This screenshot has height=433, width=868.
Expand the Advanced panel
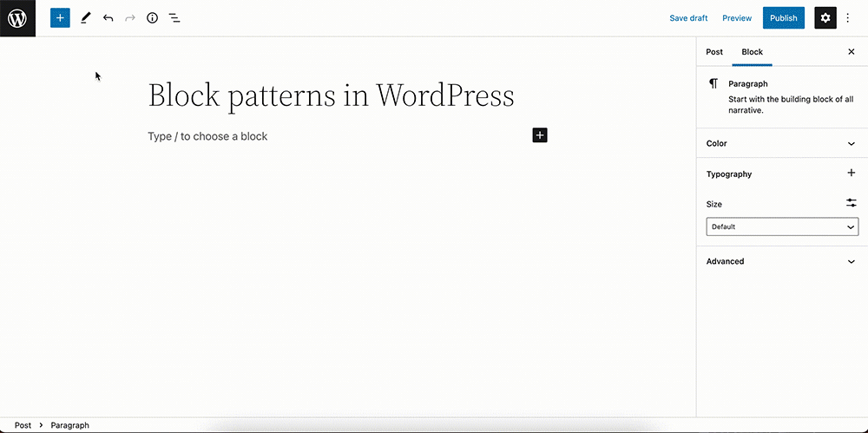(782, 261)
